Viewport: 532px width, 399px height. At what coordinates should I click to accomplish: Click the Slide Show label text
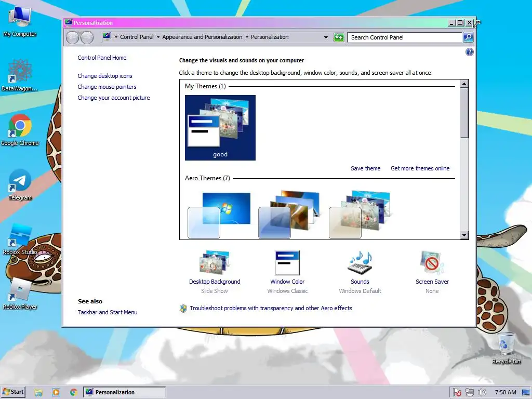[215, 291]
